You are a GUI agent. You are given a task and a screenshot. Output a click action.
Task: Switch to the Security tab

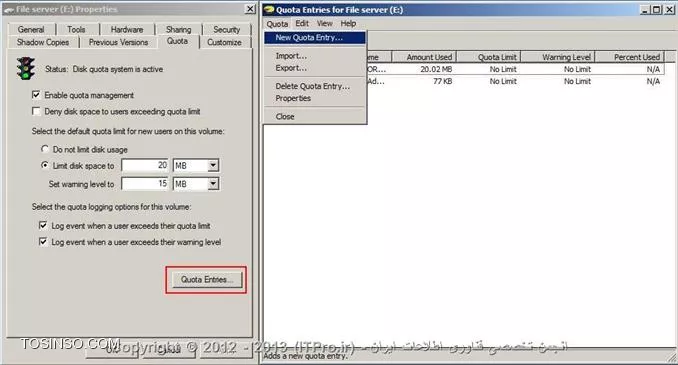[x=227, y=29]
